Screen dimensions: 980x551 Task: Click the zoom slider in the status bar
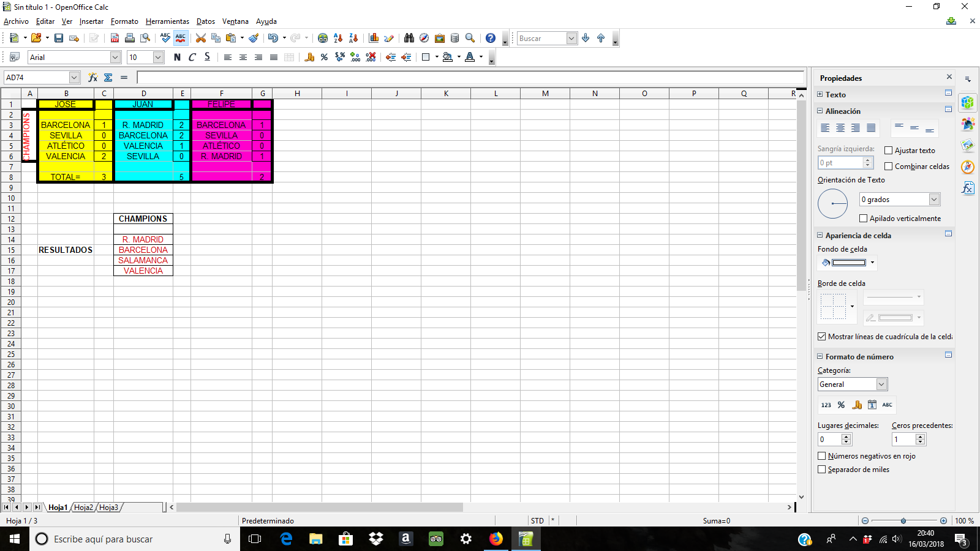(903, 521)
